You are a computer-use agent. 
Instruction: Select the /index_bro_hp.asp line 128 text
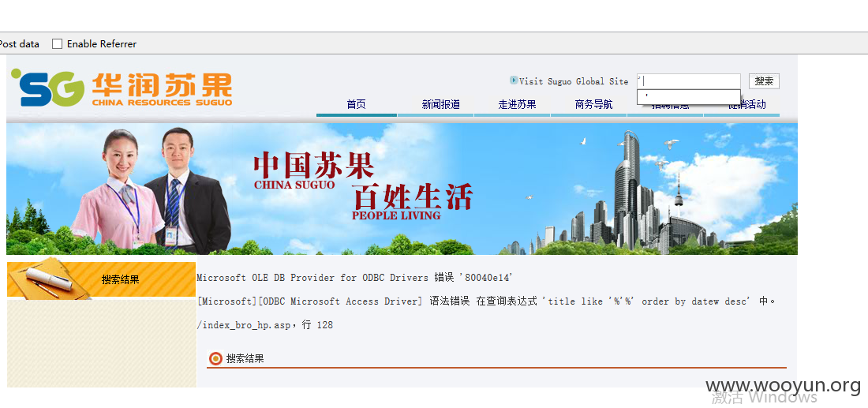click(264, 325)
